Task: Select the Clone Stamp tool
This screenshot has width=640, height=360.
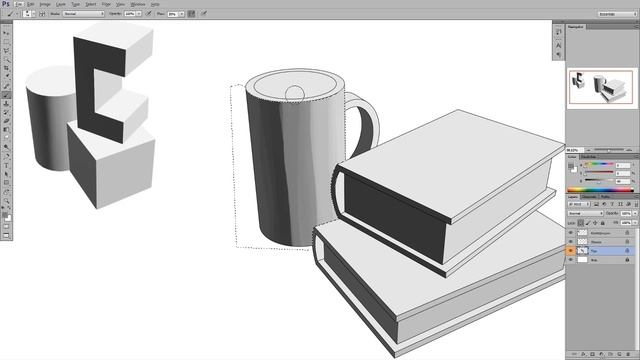Action: (x=6, y=104)
